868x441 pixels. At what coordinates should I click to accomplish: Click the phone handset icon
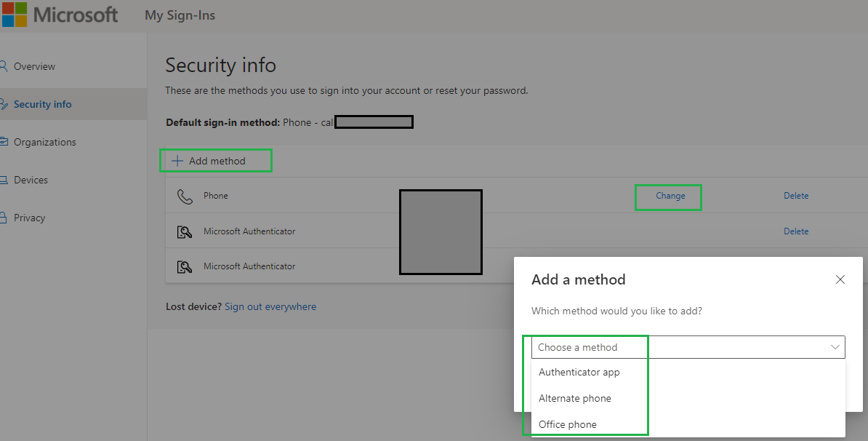tap(185, 196)
